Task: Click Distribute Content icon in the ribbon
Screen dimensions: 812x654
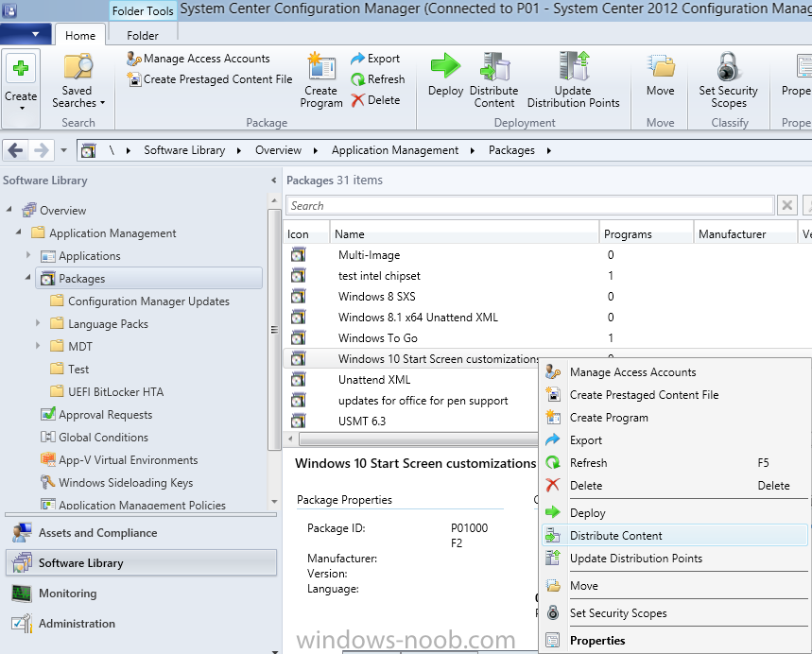Action: pos(494,66)
